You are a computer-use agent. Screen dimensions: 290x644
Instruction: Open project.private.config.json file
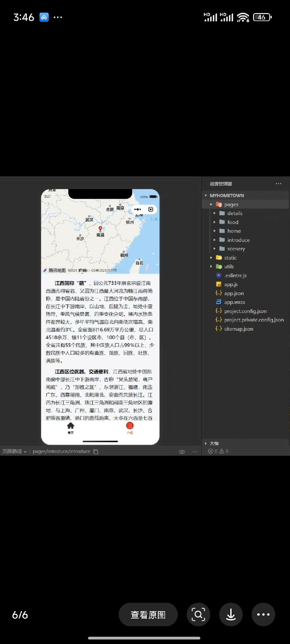click(x=254, y=320)
